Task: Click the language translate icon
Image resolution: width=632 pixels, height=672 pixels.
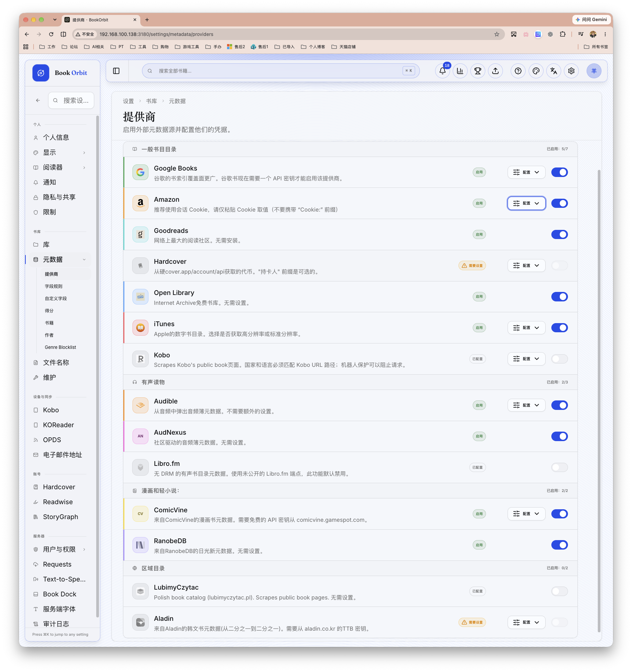Action: (x=553, y=71)
